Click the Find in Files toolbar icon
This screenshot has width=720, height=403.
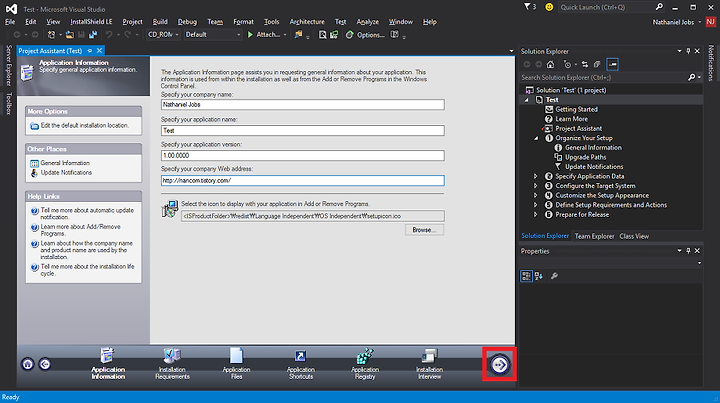point(323,34)
